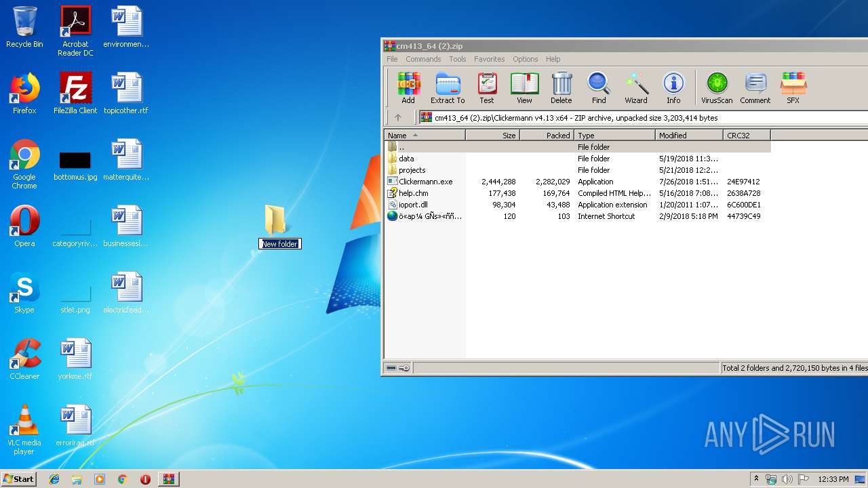Viewport: 868px width, 488px height.
Task: Show hidden tray icons arrow
Action: pyautogui.click(x=757, y=479)
